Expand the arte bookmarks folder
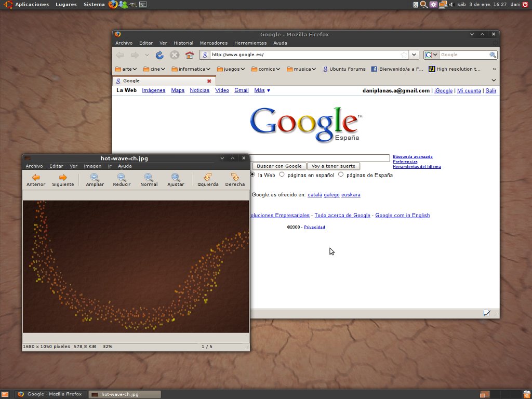Viewport: 532px width, 399px height. [126, 69]
